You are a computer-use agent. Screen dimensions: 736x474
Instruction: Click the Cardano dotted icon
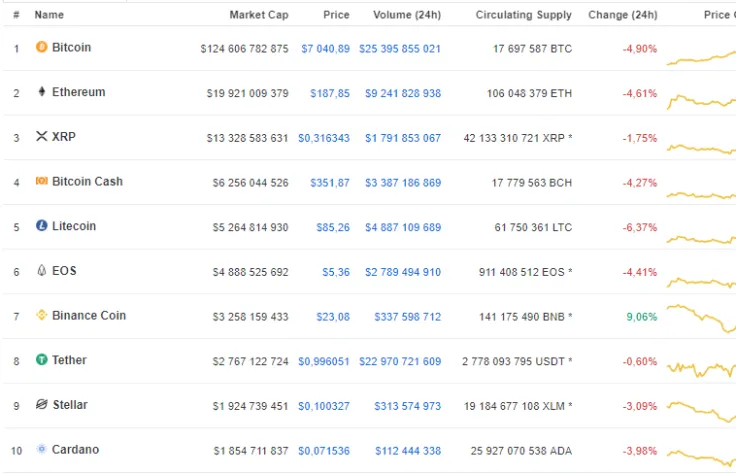[42, 449]
